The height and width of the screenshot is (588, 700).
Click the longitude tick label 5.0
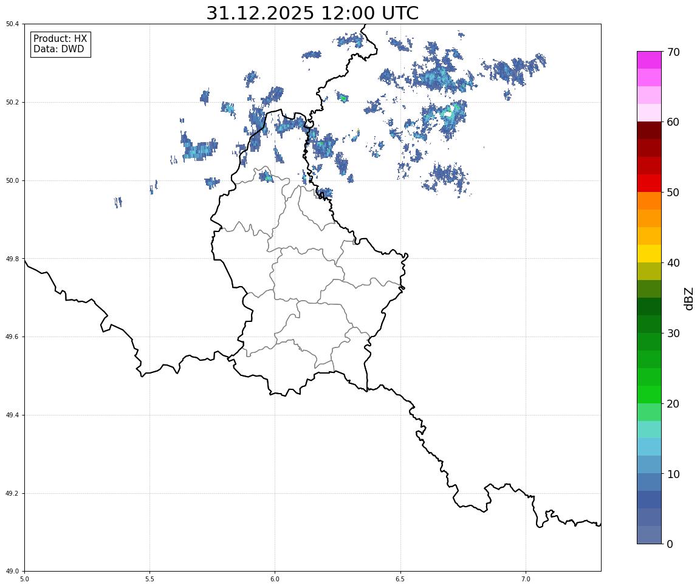point(24,579)
